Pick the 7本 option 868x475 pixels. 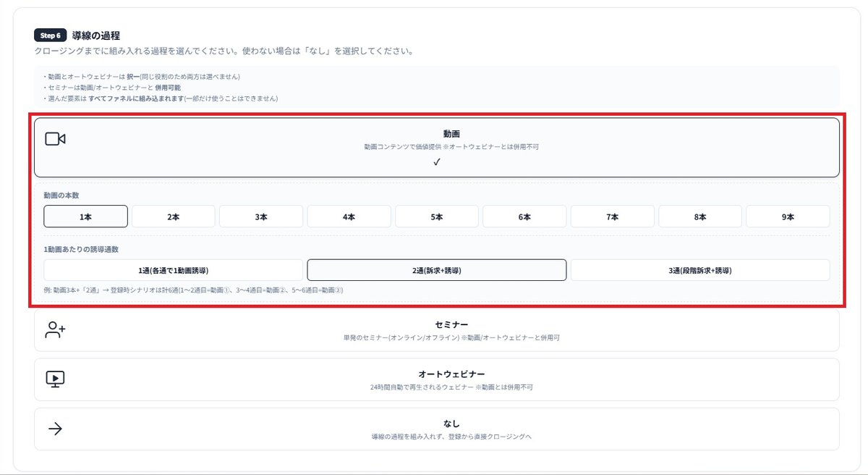click(x=613, y=217)
